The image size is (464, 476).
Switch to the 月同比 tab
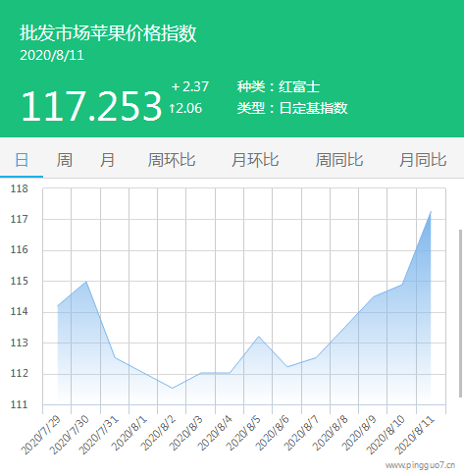tap(423, 160)
